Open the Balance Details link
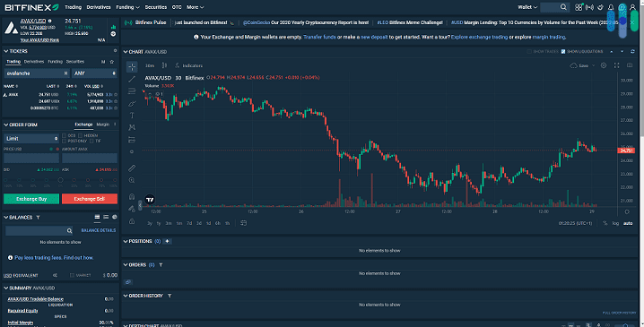 pos(99,230)
